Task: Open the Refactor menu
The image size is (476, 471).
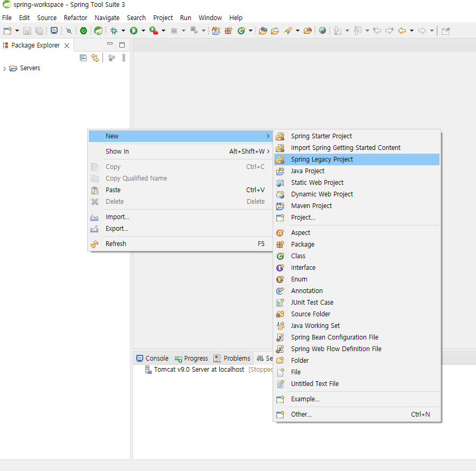Action: [x=76, y=17]
